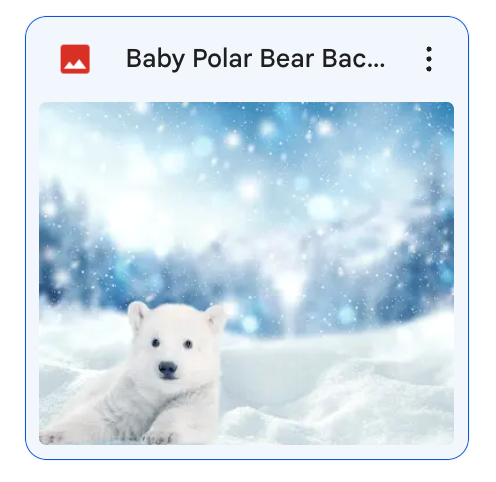
Task: Select the Baby Polar Bear Bac... file title
Action: 255,59
